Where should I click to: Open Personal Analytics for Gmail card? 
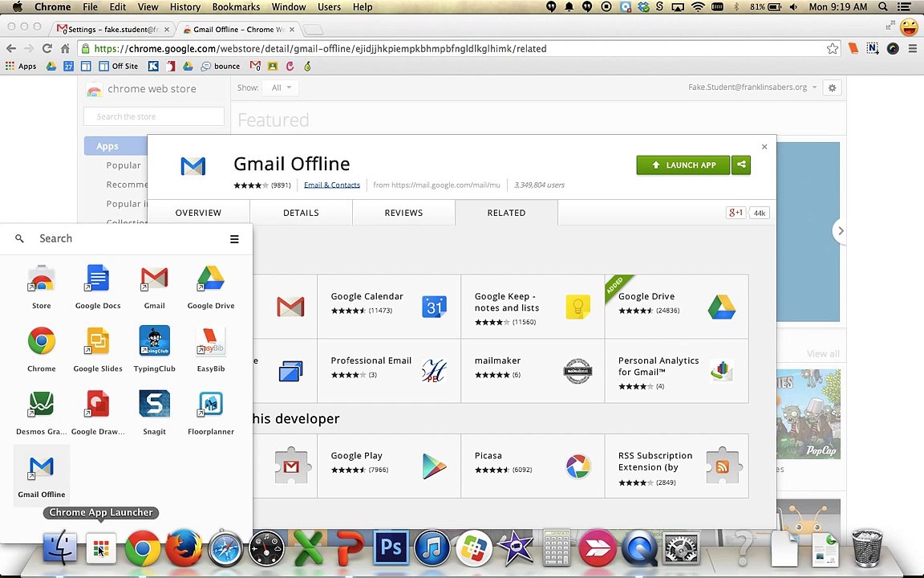click(676, 371)
